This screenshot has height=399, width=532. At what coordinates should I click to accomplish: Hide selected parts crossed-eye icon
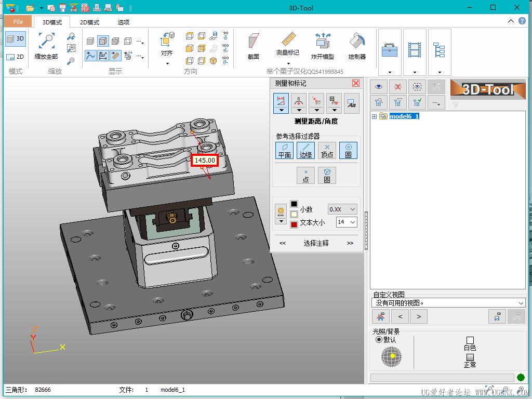[x=398, y=87]
